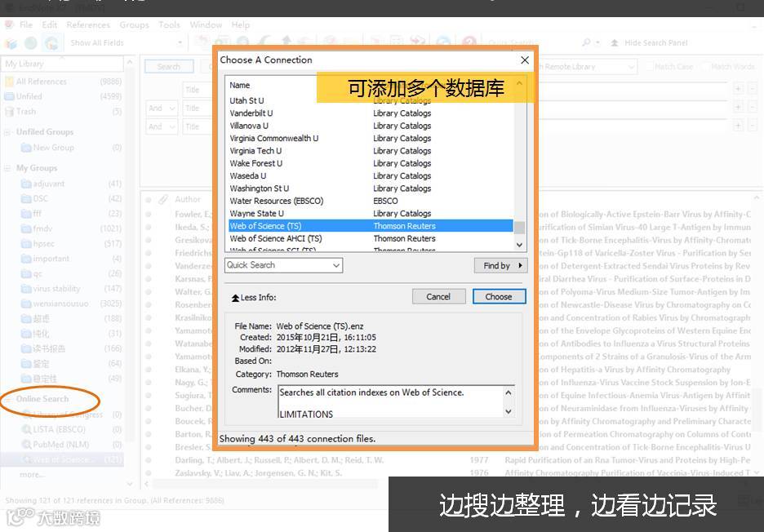The height and width of the screenshot is (532, 764).
Task: Open the Unfiled group
Action: 62,96
